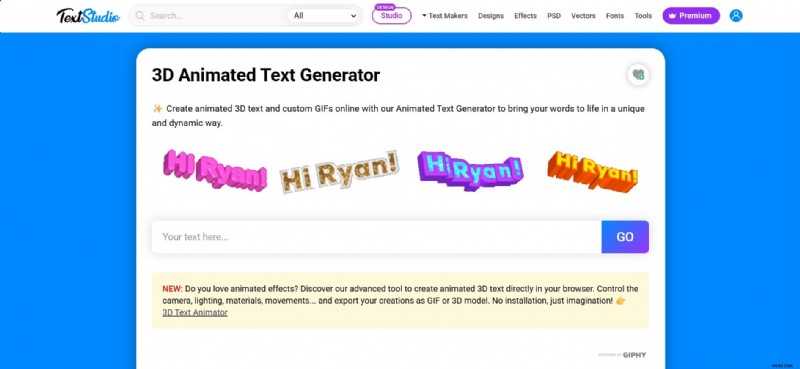800x369 pixels.
Task: Select the pink Hi Ryan! sample
Action: click(x=215, y=170)
